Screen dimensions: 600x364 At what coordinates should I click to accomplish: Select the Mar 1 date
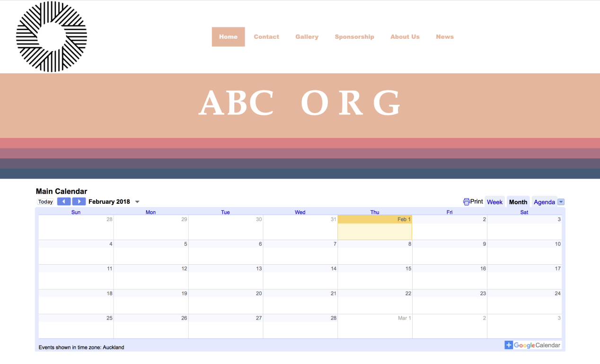point(405,318)
